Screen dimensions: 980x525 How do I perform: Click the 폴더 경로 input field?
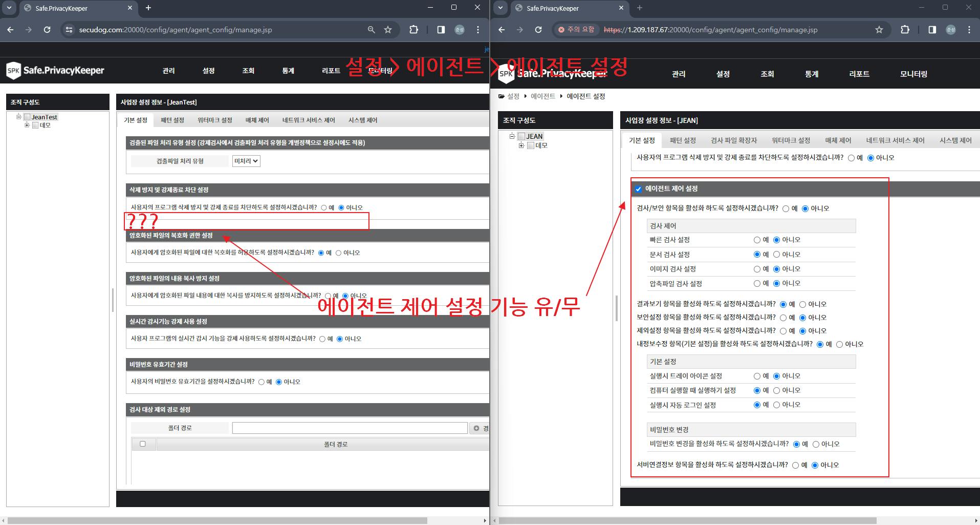pos(350,428)
